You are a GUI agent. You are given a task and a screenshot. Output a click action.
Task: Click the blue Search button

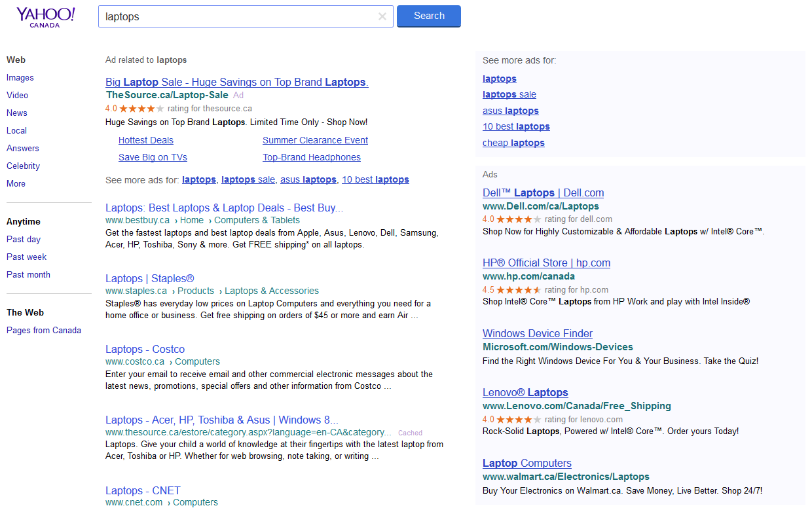[x=428, y=16]
